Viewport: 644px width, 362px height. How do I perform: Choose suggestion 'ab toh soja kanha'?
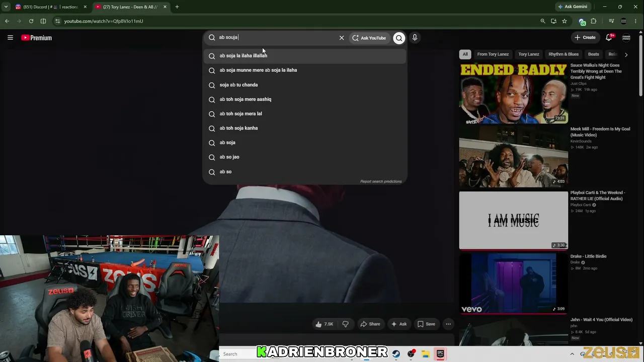(304, 128)
